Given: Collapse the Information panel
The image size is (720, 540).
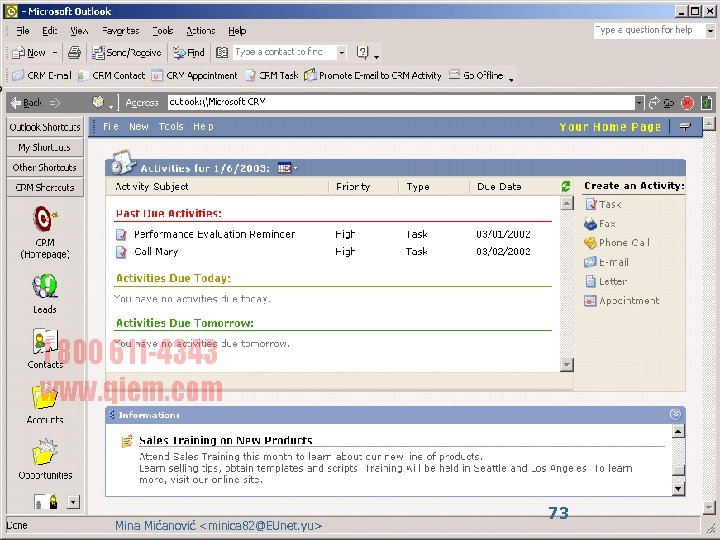Looking at the screenshot, I should [x=675, y=414].
